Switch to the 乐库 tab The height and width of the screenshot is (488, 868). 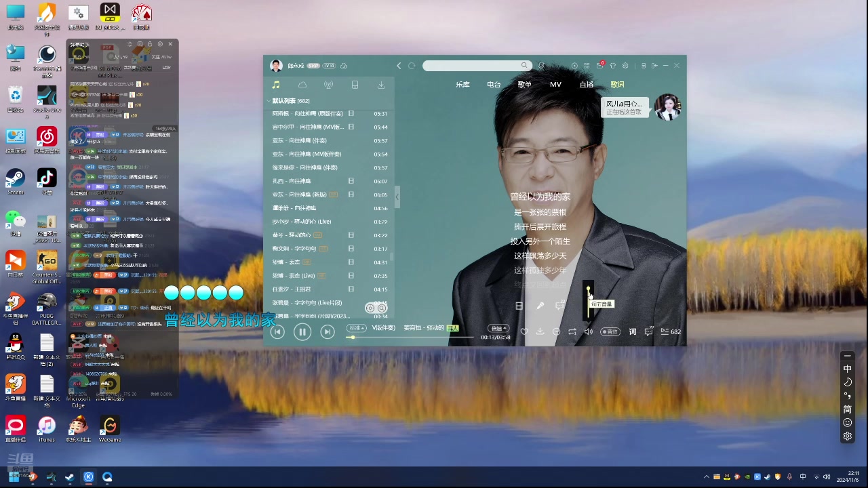coord(462,85)
